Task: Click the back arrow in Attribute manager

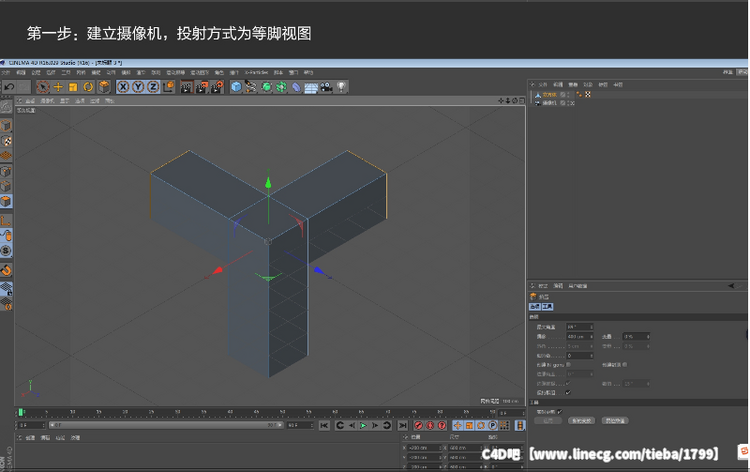Action: 731,286
